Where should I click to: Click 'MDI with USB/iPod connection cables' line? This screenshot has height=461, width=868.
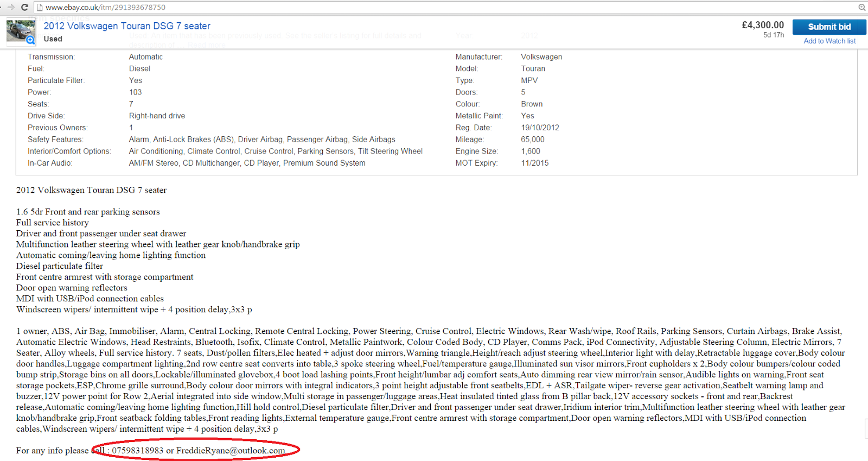pos(90,299)
